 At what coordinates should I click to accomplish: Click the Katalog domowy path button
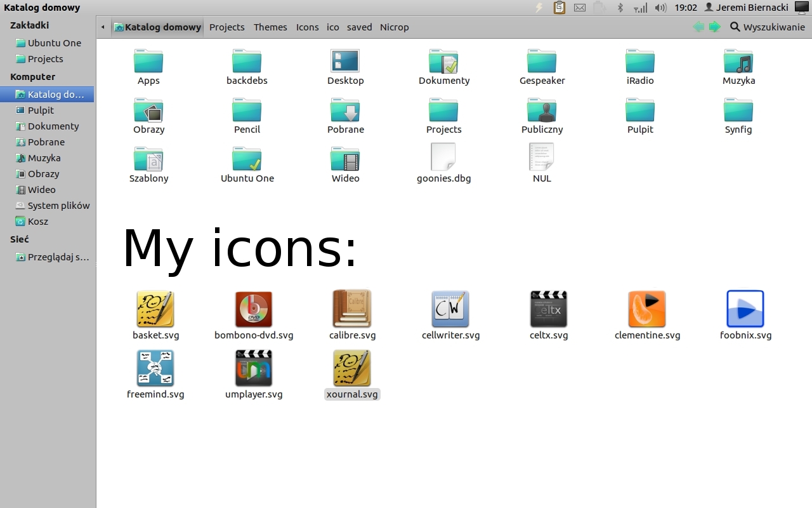tap(157, 27)
